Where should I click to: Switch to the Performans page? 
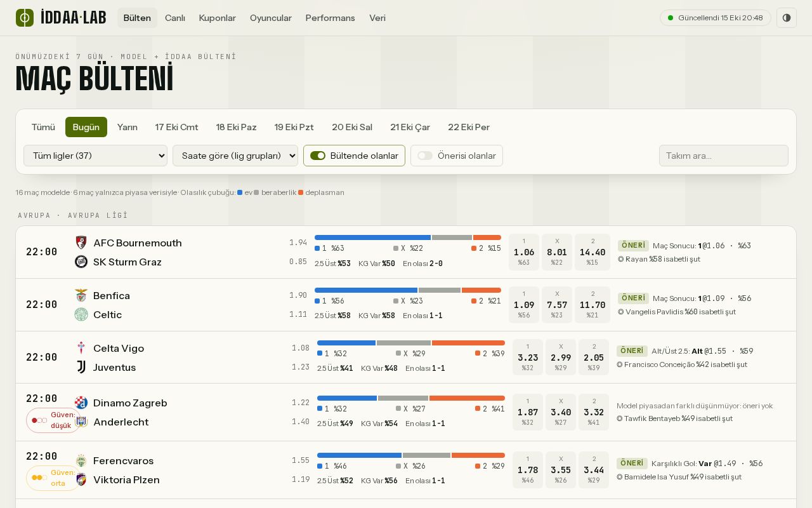(x=331, y=18)
